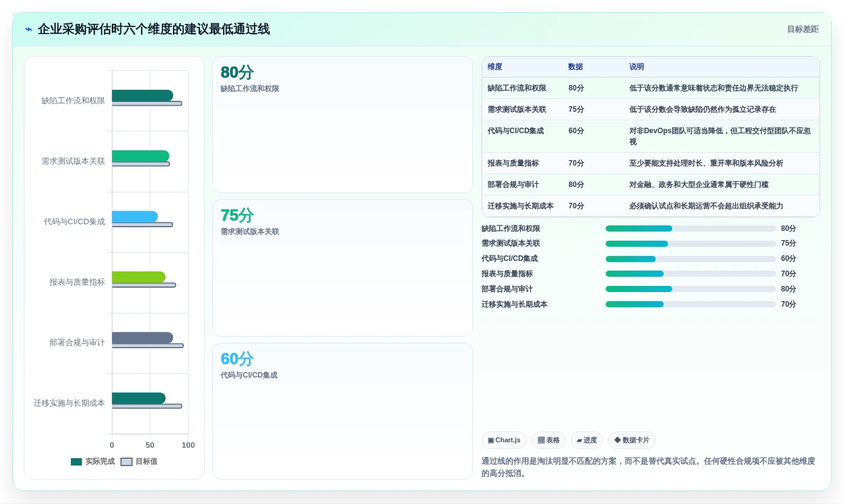Select the 80分 缺陷工作流和权限 data card
This screenshot has height=504, width=844.
pos(342,125)
